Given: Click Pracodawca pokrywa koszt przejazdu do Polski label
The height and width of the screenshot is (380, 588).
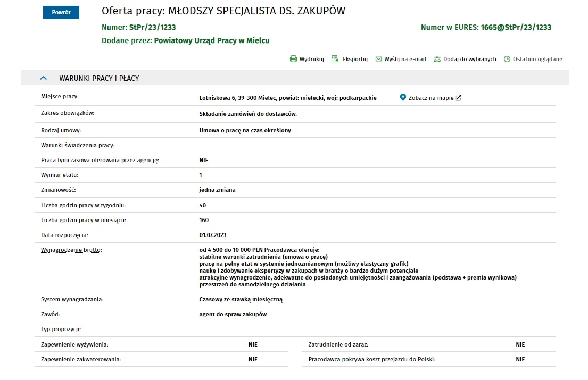Looking at the screenshot, I should pyautogui.click(x=371, y=359).
